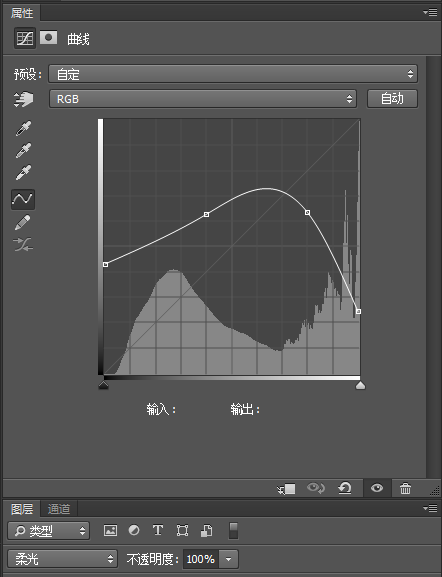Image resolution: width=442 pixels, height=577 pixels.
Task: Click the 输出 output label
Action: tap(245, 409)
